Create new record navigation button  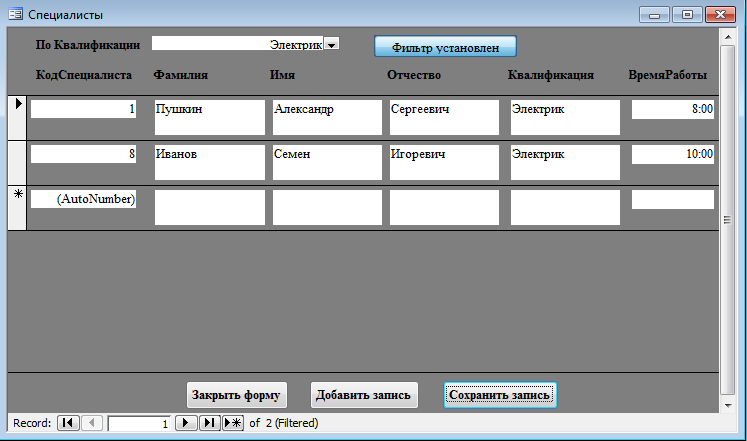point(233,423)
